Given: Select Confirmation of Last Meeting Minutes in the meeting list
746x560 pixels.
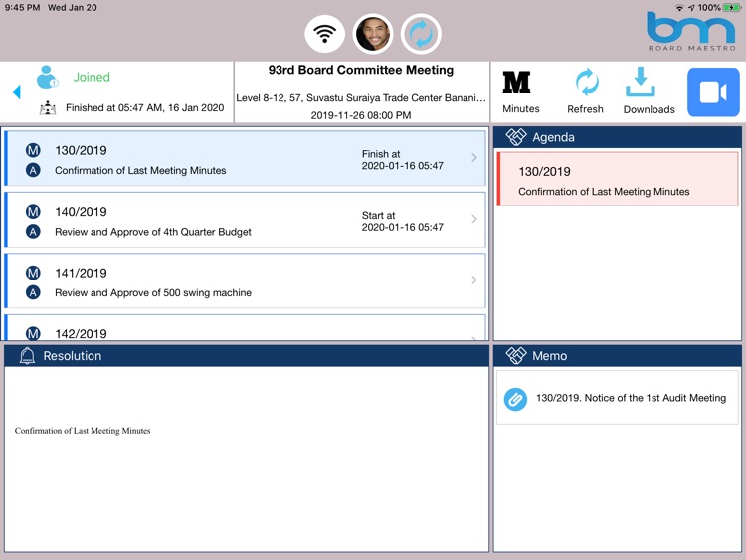Looking at the screenshot, I should click(245, 158).
